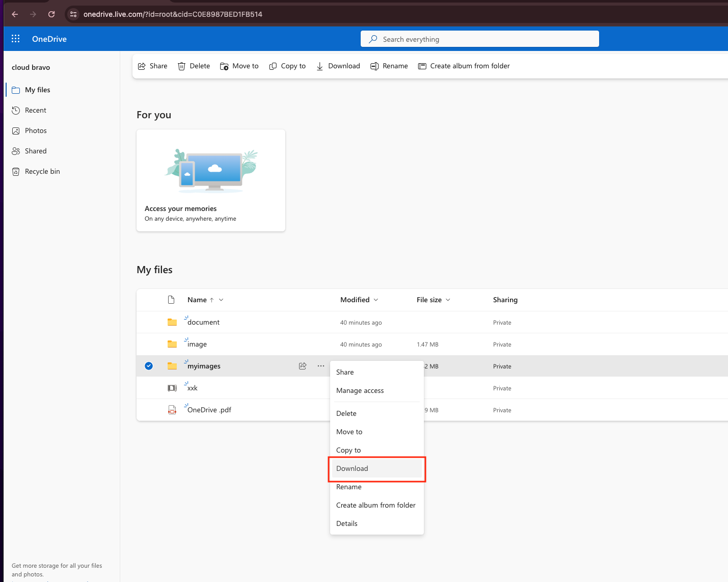Click the browser back arrow
728x582 pixels.
point(15,14)
